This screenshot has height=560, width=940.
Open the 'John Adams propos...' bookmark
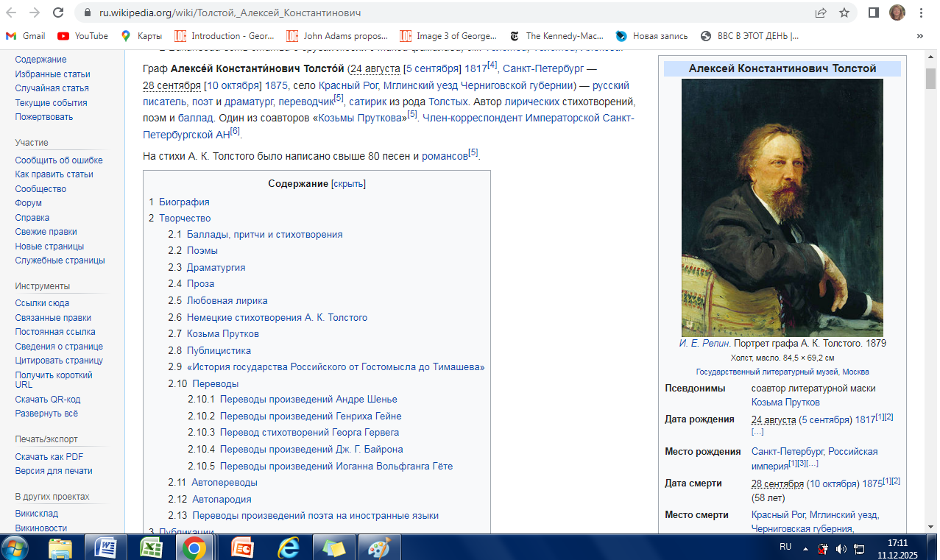pos(337,35)
